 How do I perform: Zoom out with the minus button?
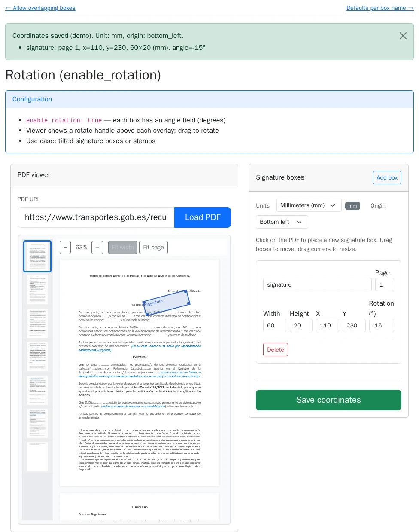point(65,248)
